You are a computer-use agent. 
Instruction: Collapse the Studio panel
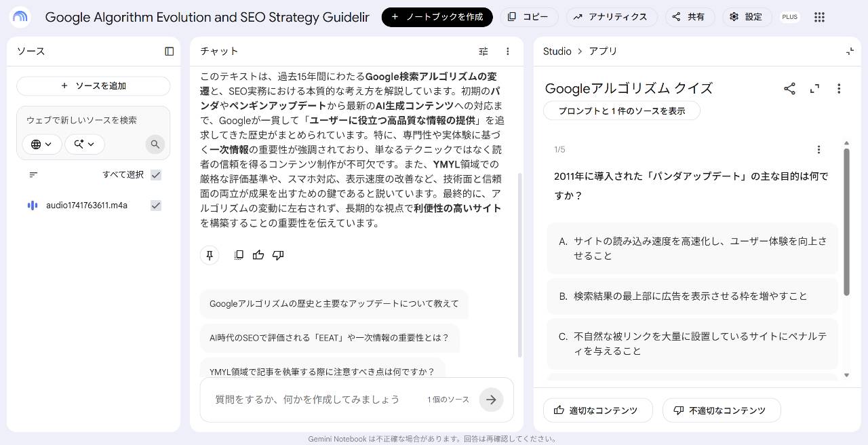(850, 52)
